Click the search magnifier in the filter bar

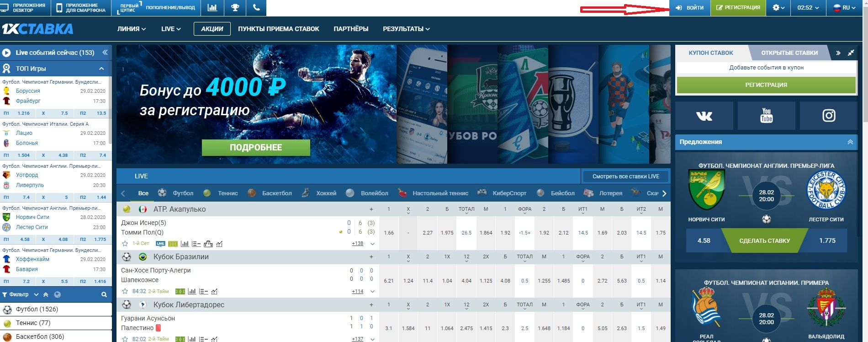(104, 295)
